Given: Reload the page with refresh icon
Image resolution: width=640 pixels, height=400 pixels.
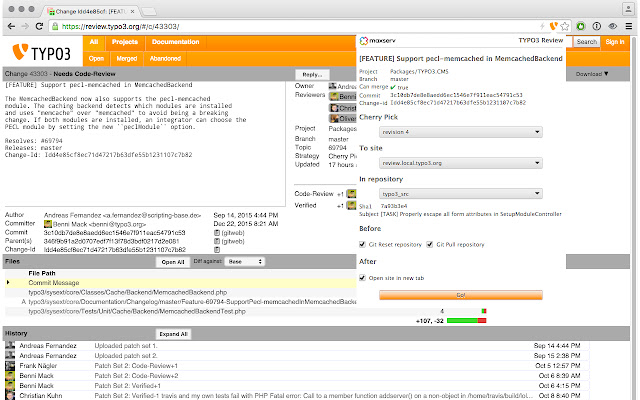Looking at the screenshot, I should click(x=39, y=27).
